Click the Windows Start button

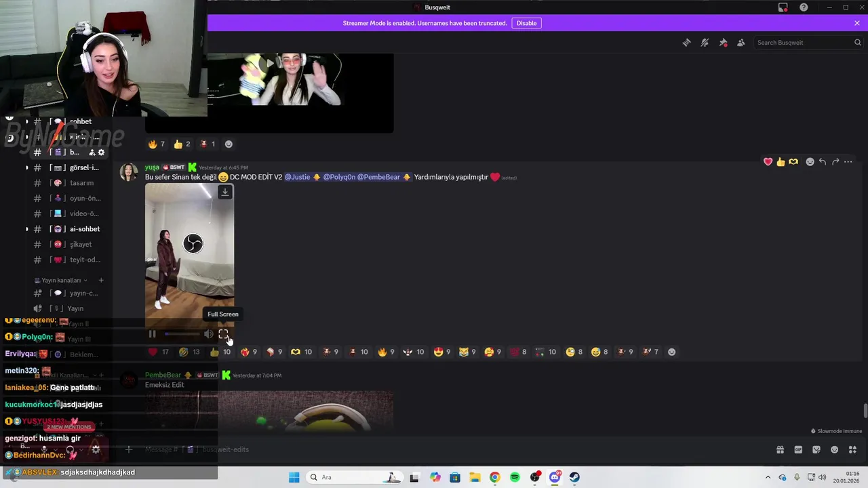(294, 477)
